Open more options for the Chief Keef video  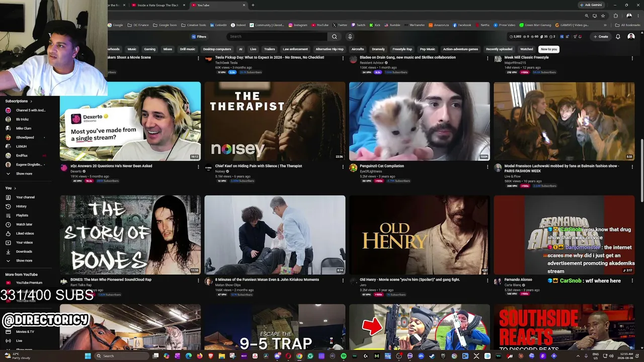pyautogui.click(x=343, y=167)
